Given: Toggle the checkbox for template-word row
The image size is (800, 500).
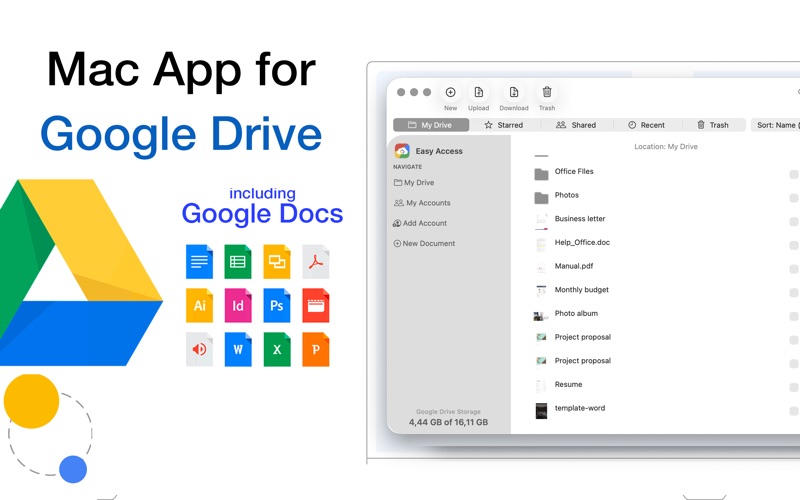Looking at the screenshot, I should (794, 411).
